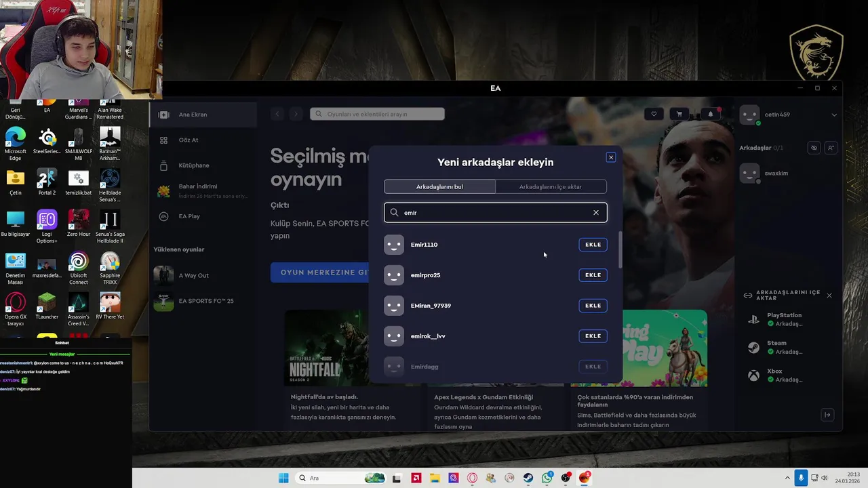
Task: Add Emir1110 as friend
Action: [593, 245]
